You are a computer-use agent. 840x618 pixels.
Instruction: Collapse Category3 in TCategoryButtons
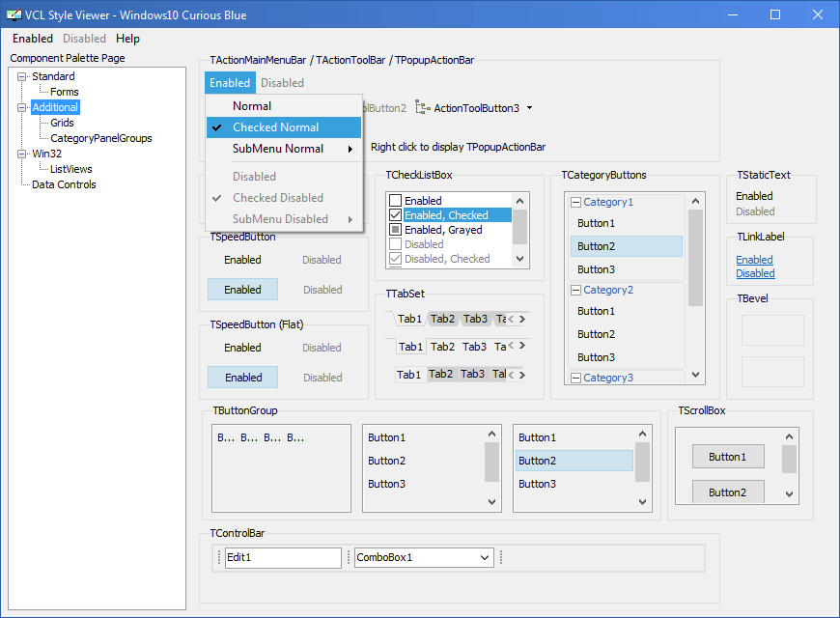click(575, 378)
